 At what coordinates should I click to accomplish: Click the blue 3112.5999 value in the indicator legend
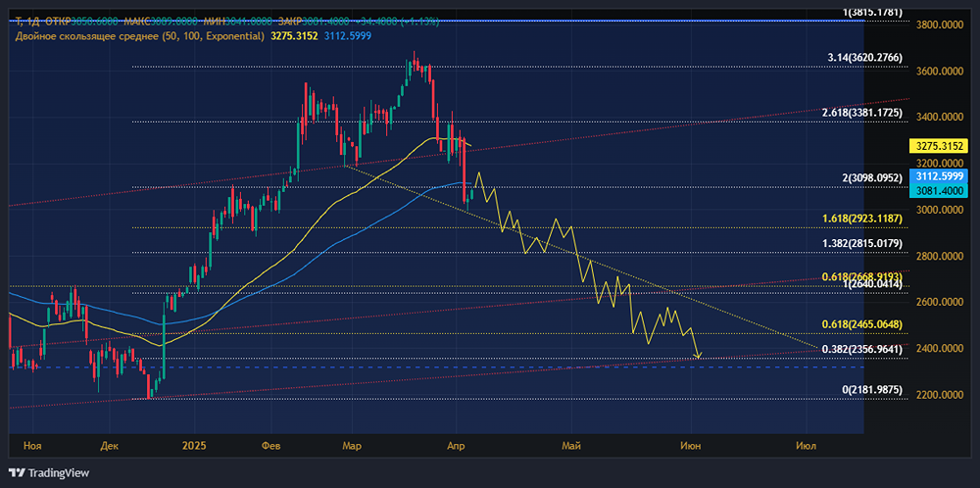pos(348,36)
